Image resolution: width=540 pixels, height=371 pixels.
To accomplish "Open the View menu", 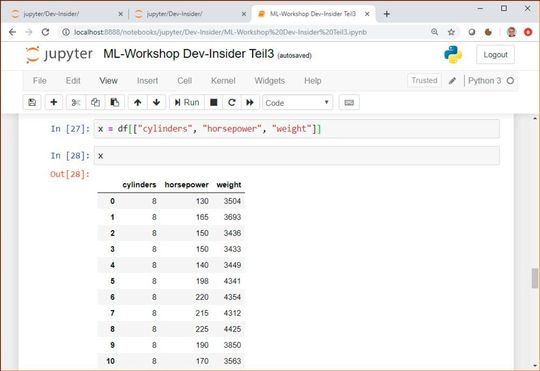I will coord(108,81).
